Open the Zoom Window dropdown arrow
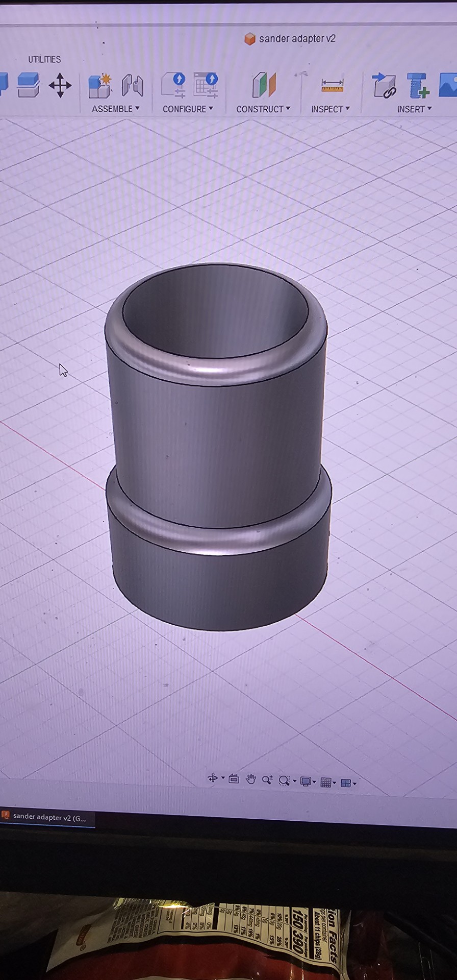 click(294, 781)
